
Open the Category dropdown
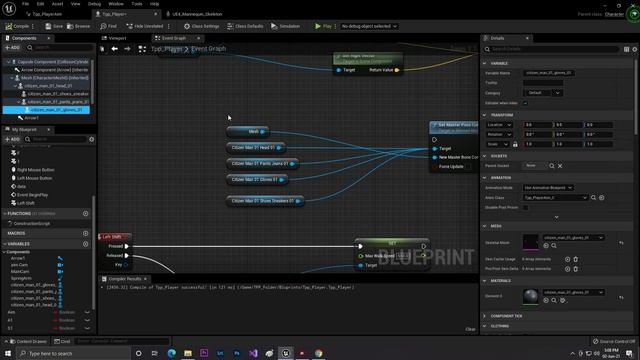542,93
